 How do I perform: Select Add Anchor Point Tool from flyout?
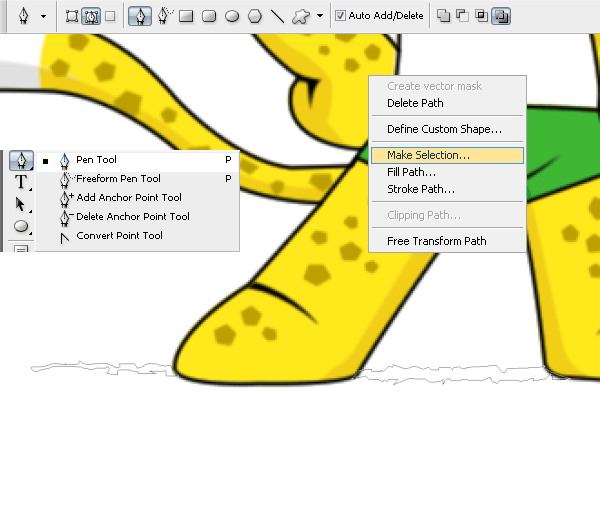coord(128,198)
